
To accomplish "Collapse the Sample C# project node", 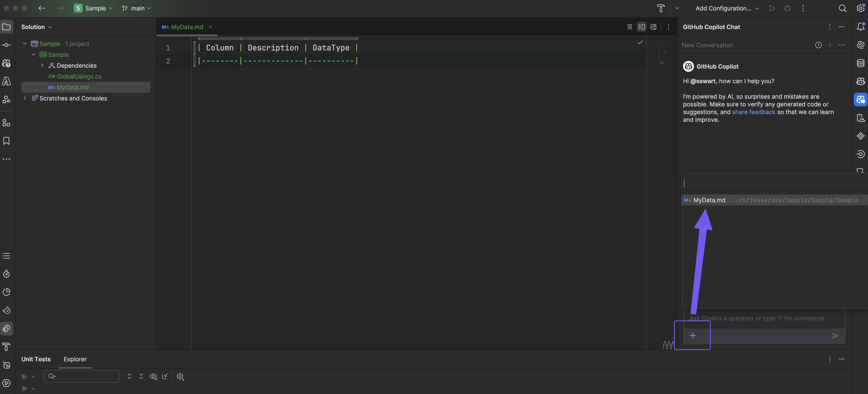I will (x=34, y=55).
